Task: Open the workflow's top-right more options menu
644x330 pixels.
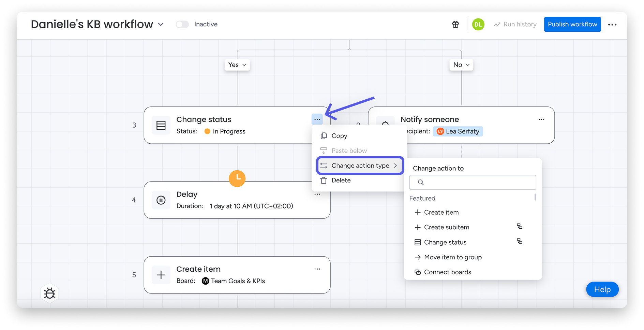Action: pos(612,25)
